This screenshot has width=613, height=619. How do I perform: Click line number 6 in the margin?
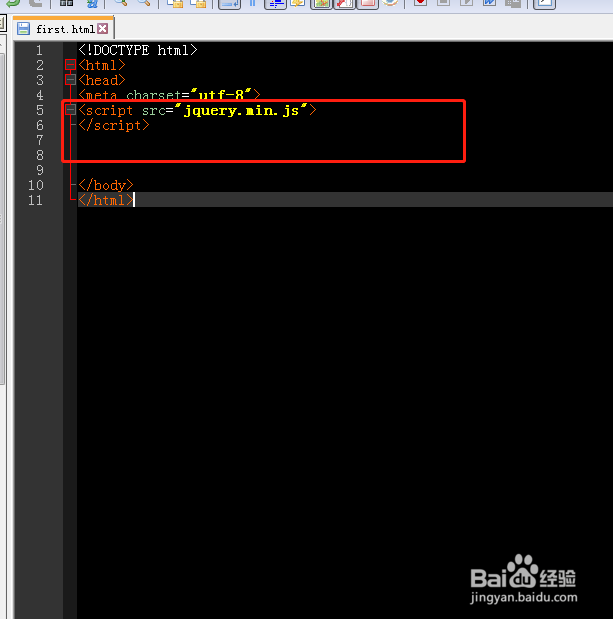point(40,125)
